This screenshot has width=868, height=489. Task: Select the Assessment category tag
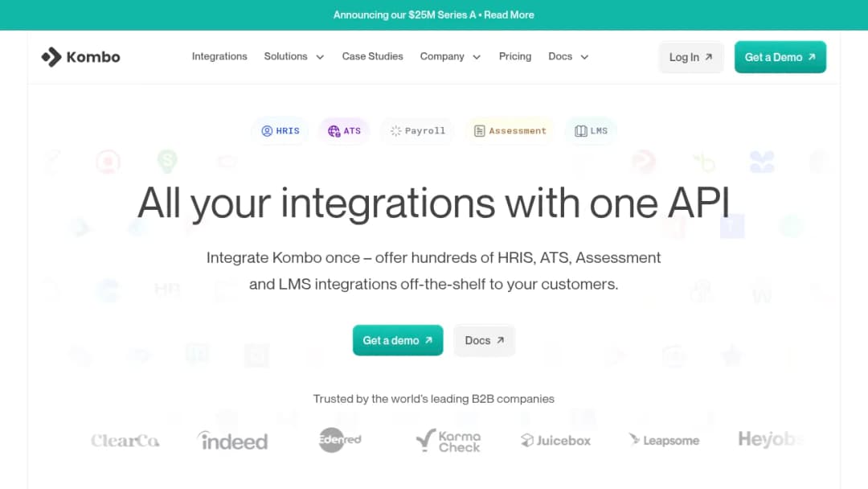click(x=510, y=131)
